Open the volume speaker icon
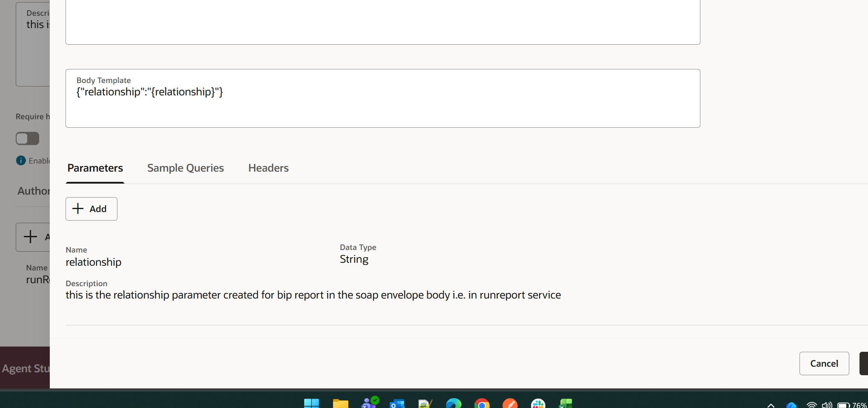This screenshot has width=868, height=408. coord(827,405)
